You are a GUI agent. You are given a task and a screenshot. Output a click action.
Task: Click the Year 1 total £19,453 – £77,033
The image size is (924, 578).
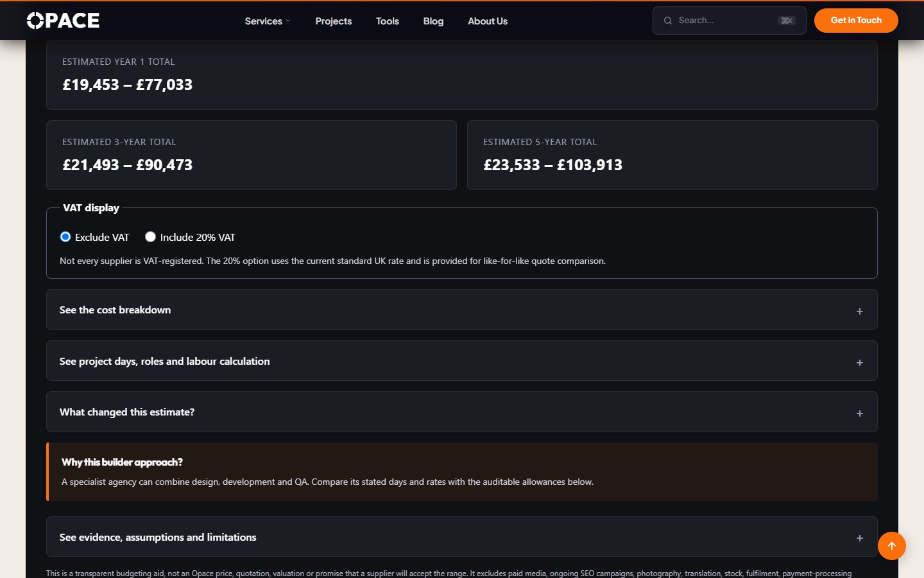(128, 85)
